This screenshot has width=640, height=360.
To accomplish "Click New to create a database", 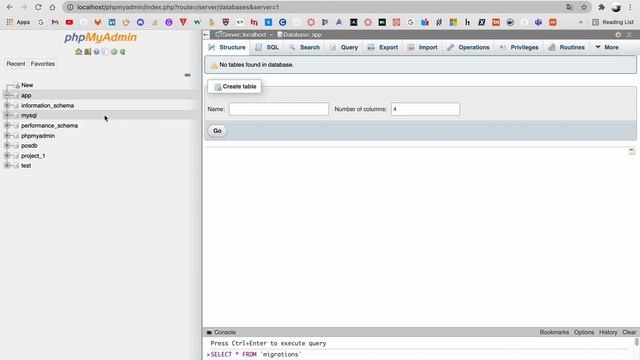I will tap(27, 85).
